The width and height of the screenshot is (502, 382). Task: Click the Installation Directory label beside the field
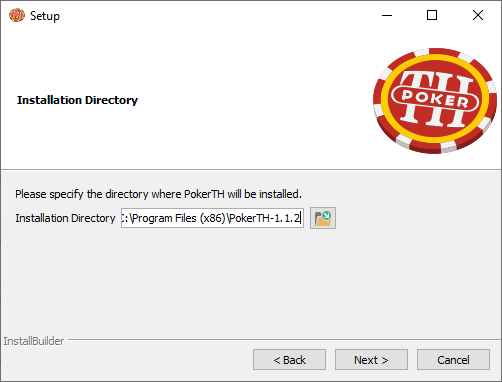pos(65,218)
